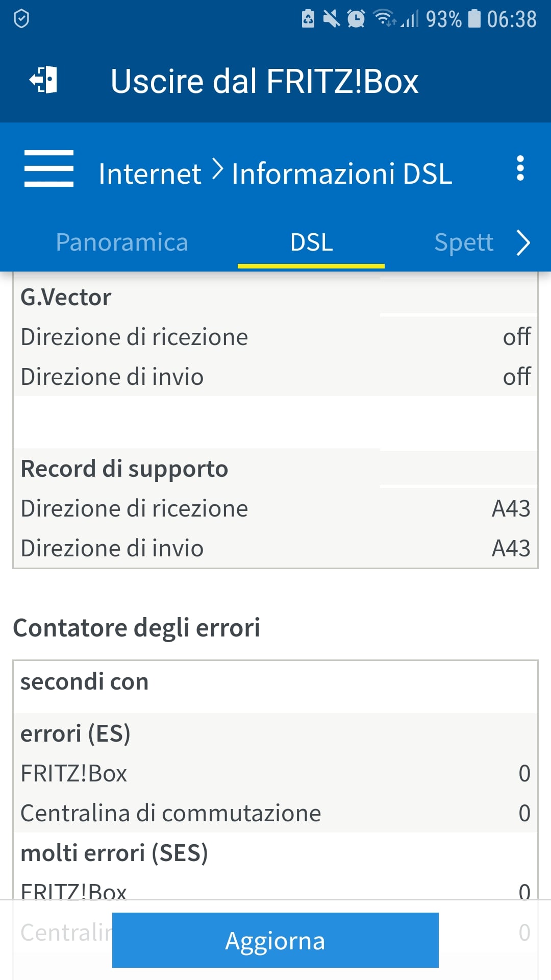Tap the alarm clock status icon
This screenshot has width=551, height=980.
point(356,19)
